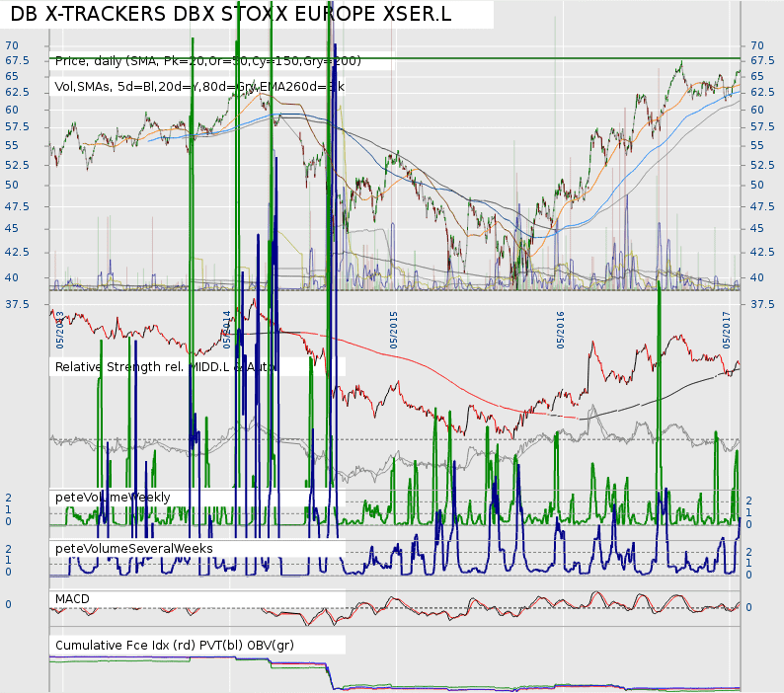
Task: Click the 05/2014 date axis marker
Action: pyautogui.click(x=226, y=330)
